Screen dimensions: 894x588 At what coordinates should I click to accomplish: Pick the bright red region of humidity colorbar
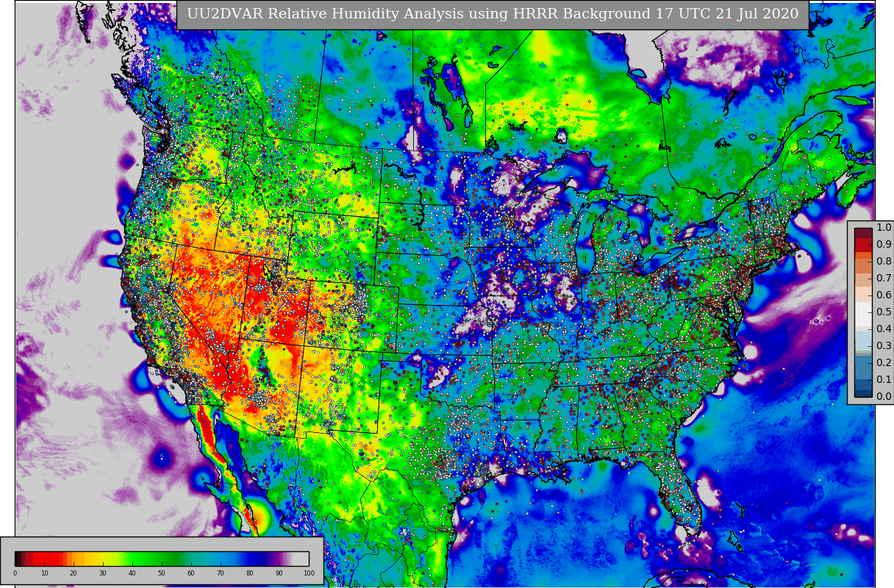(48, 559)
